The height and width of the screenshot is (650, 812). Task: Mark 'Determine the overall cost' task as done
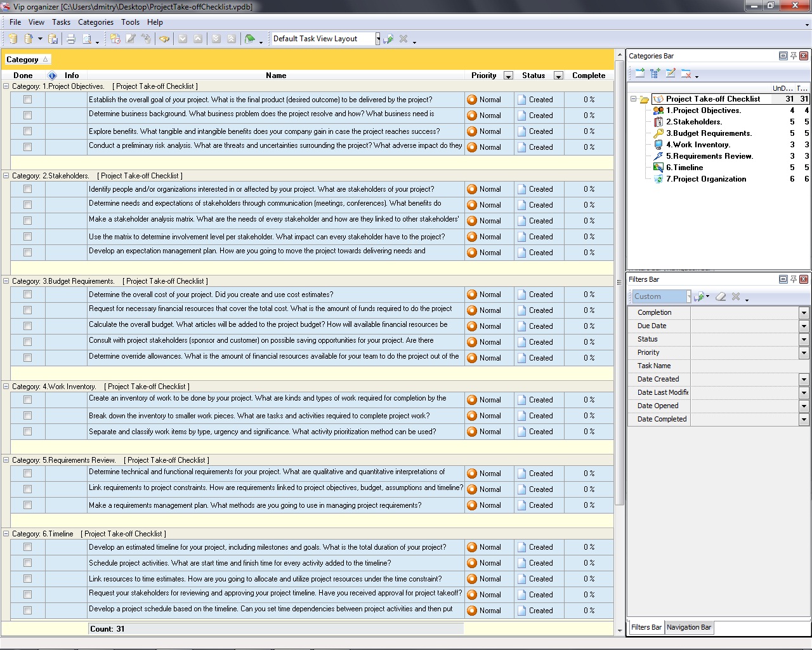pyautogui.click(x=27, y=295)
